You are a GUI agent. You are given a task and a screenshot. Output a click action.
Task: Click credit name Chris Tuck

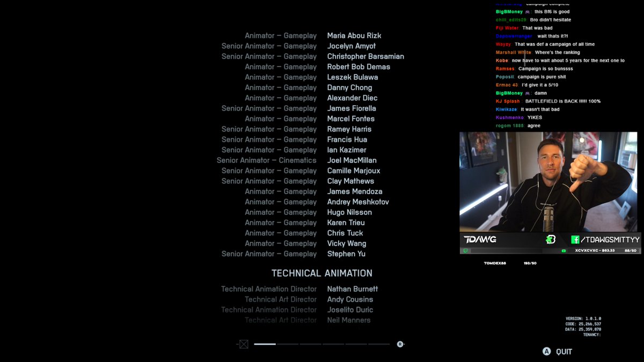coord(345,233)
